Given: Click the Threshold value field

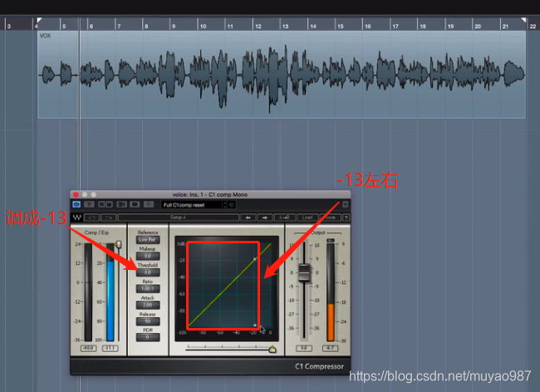Looking at the screenshot, I should [x=148, y=272].
